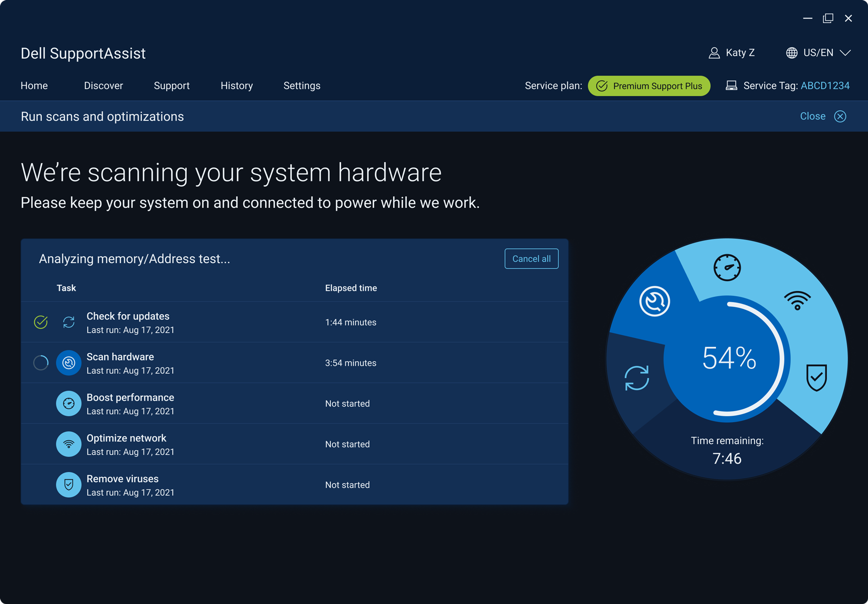Expand the language chevron arrow
The width and height of the screenshot is (868, 604).
(x=845, y=53)
